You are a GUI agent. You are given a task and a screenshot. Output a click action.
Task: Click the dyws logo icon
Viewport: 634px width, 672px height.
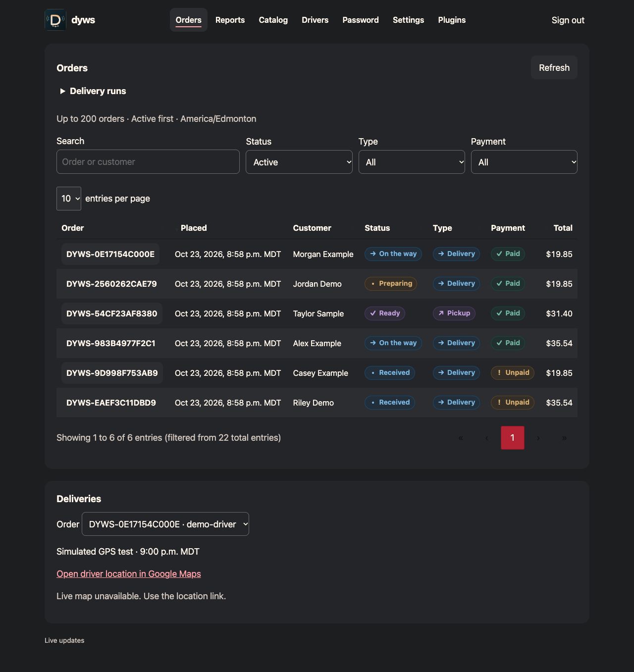(x=55, y=20)
